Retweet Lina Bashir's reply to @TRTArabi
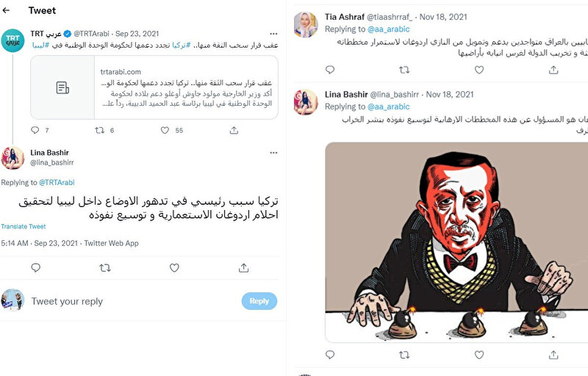The width and height of the screenshot is (588, 376). [105, 268]
